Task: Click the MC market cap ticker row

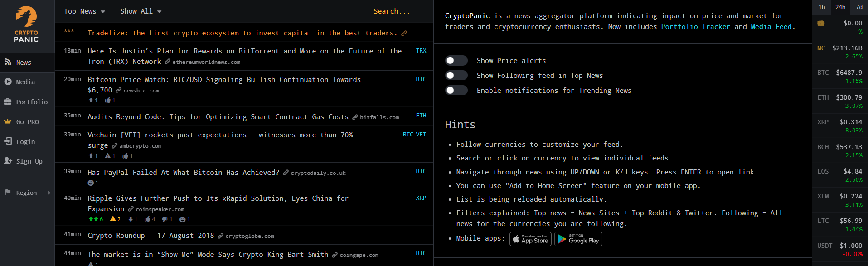Action: click(x=840, y=52)
